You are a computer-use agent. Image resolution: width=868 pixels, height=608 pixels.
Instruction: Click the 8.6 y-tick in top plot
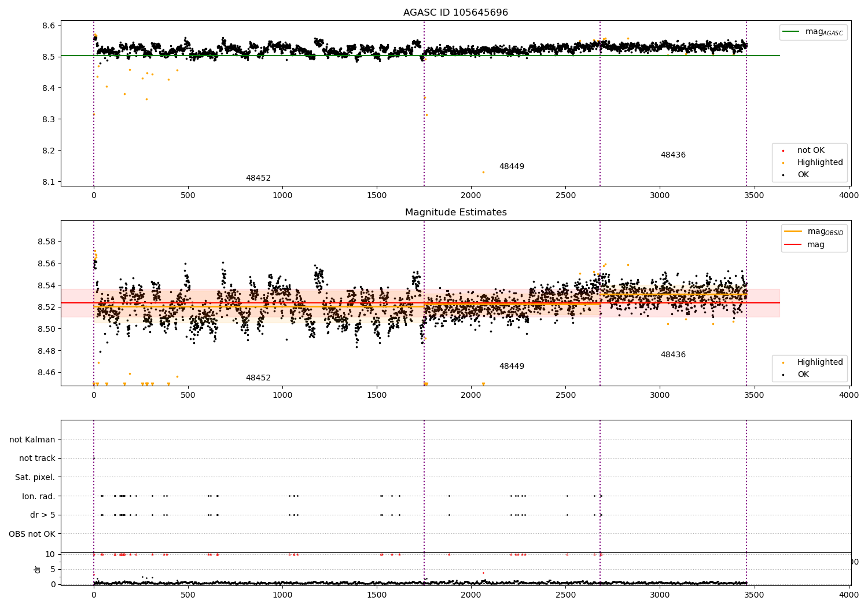pos(49,26)
